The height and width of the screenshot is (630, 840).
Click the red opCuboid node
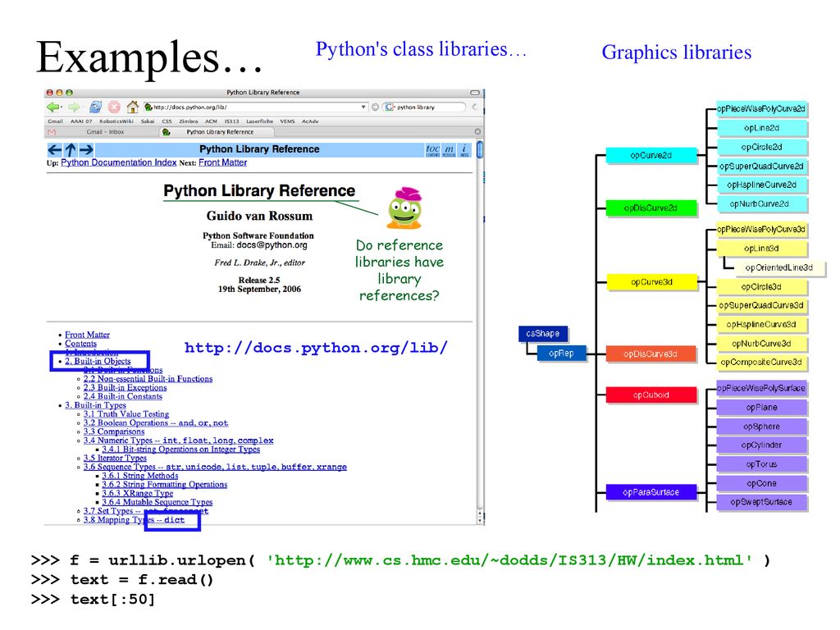tap(651, 395)
